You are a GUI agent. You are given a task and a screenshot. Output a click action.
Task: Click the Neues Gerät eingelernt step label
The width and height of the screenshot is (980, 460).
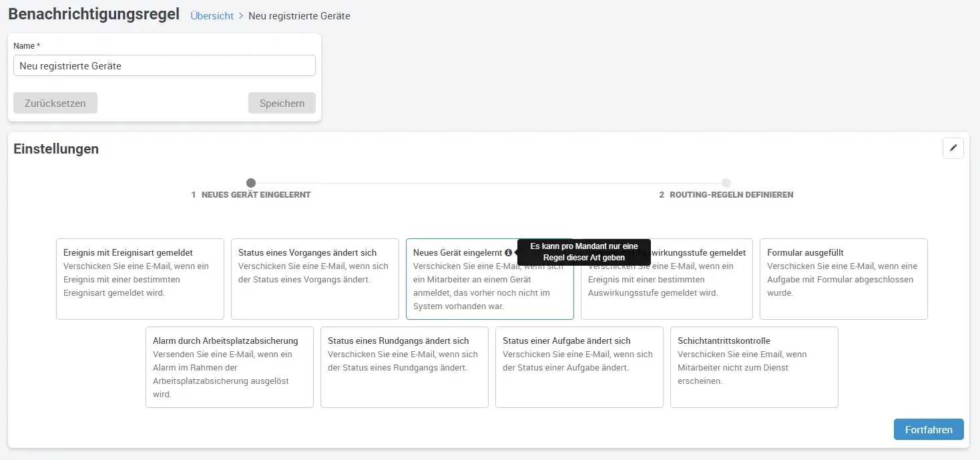[256, 195]
